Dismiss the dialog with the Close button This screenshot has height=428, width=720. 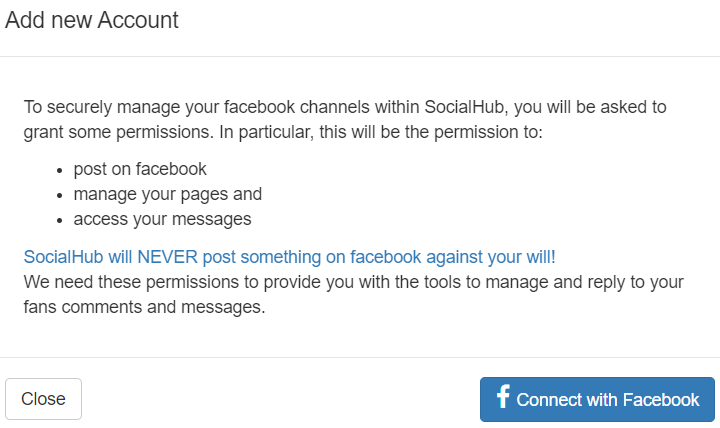click(x=44, y=399)
